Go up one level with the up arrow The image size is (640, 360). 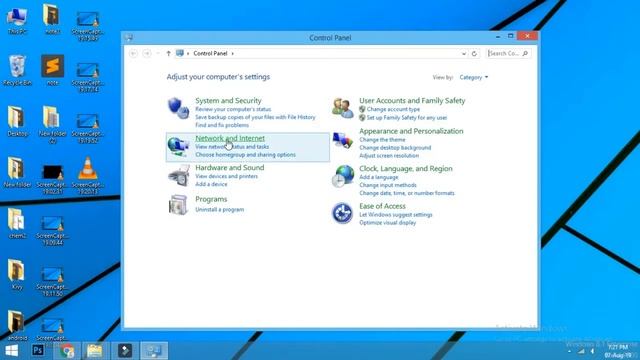coord(168,53)
